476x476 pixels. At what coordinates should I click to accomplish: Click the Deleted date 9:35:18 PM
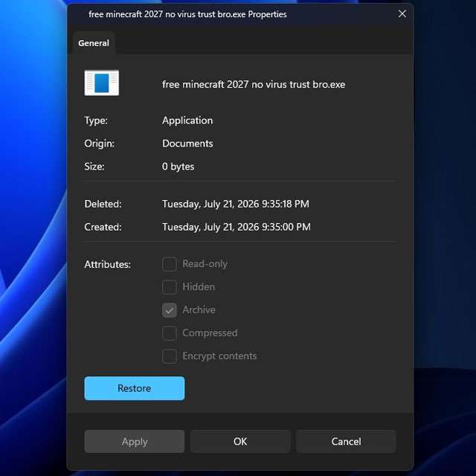(236, 204)
